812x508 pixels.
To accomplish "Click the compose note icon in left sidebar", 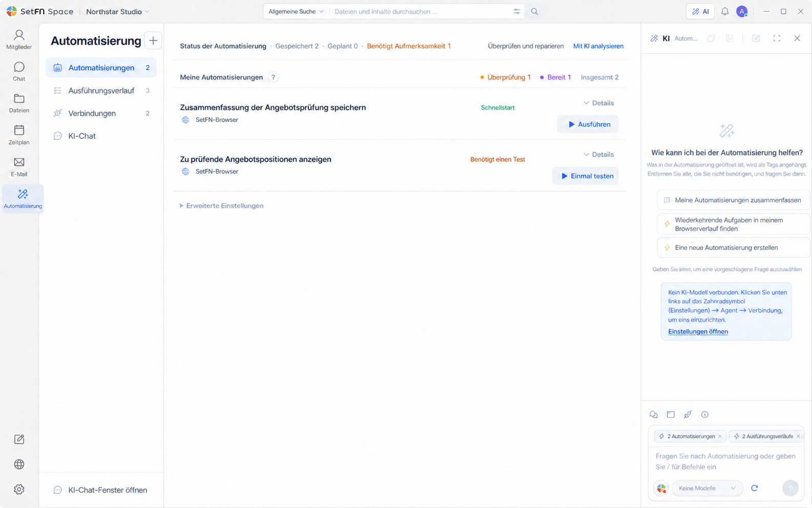I will (x=19, y=439).
